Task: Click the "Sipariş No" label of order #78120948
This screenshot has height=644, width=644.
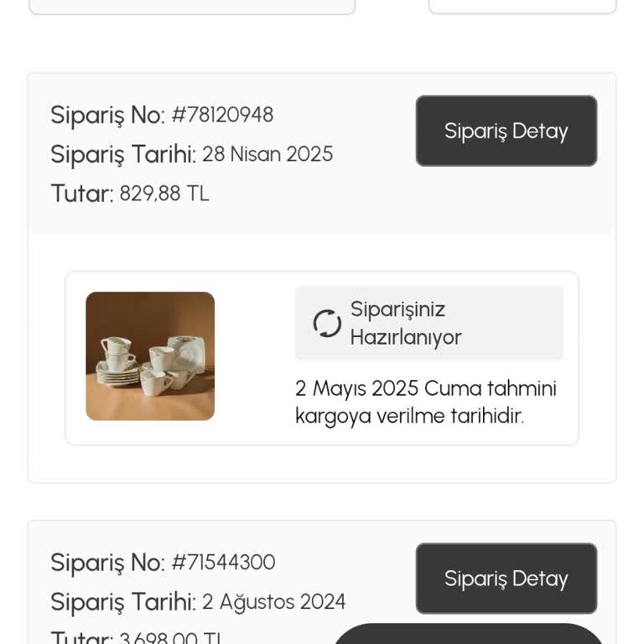Action: click(107, 115)
